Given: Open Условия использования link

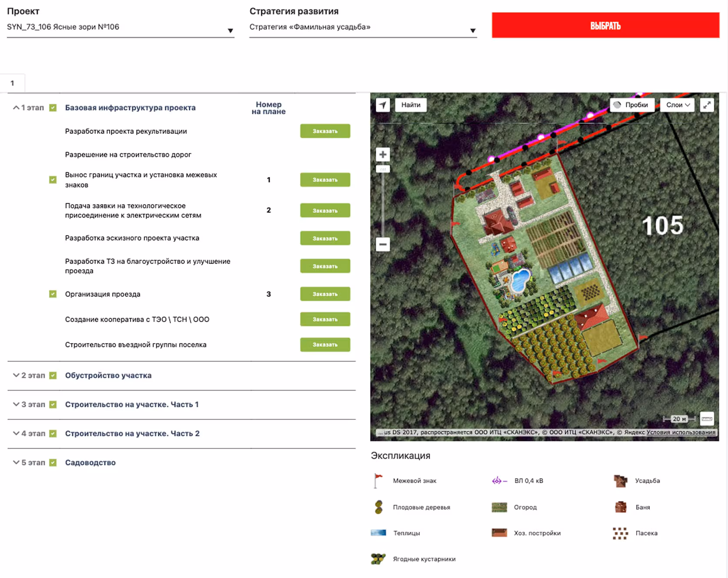Looking at the screenshot, I should coord(681,432).
